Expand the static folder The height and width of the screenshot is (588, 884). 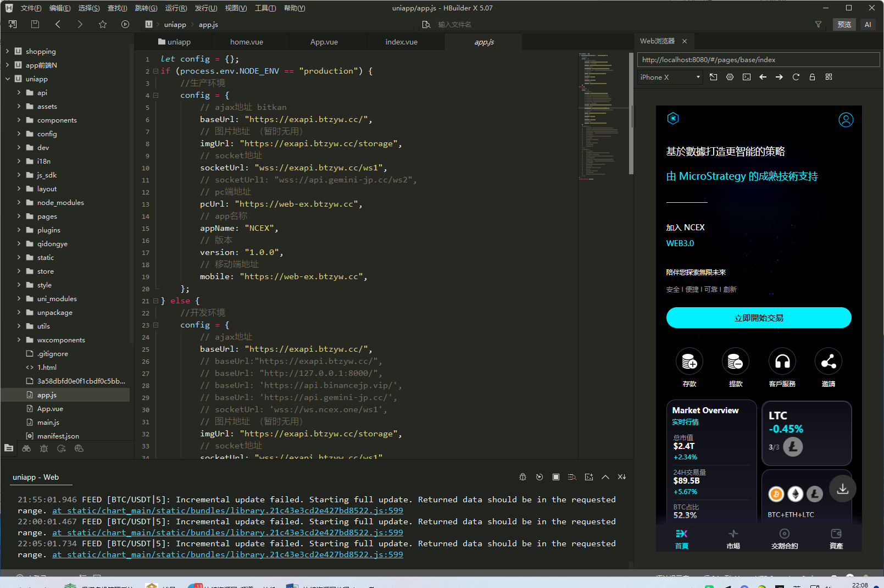pyautogui.click(x=19, y=257)
